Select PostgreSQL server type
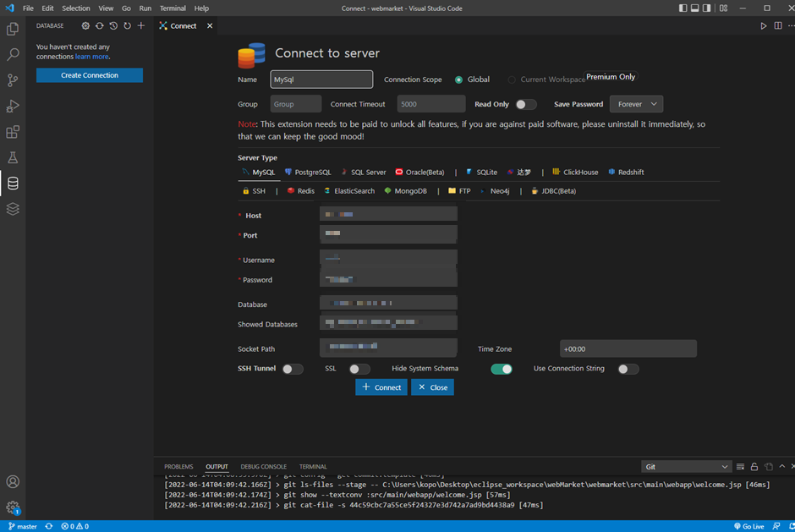Viewport: 795px width, 532px height. (x=308, y=173)
